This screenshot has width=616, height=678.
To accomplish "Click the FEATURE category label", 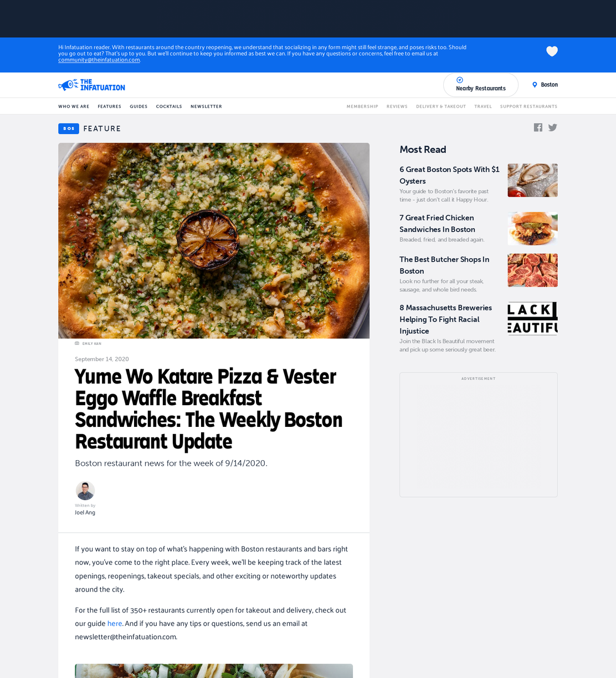I will (102, 129).
